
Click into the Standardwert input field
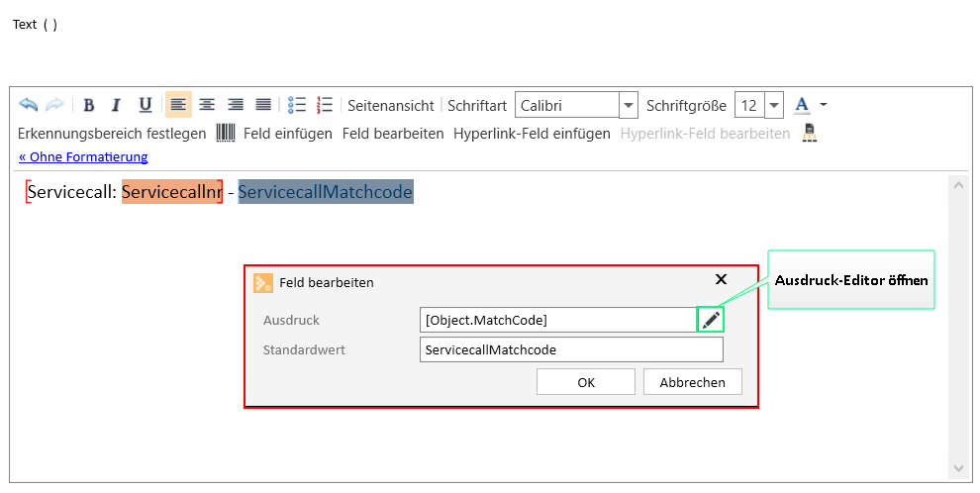[571, 349]
